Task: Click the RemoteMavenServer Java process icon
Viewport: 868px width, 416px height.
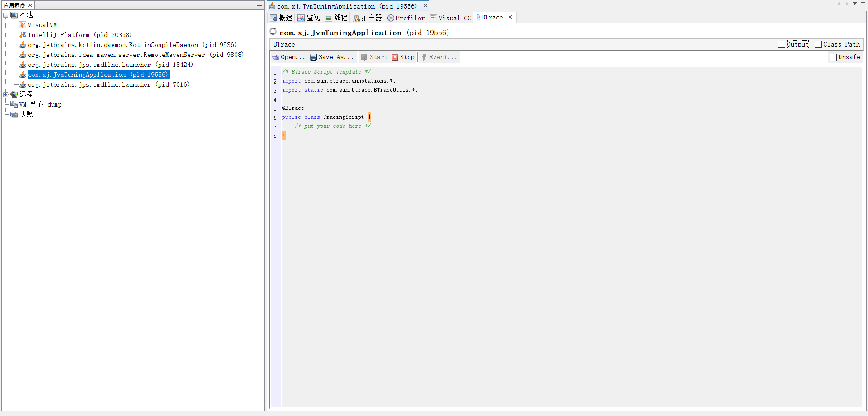Action: tap(23, 55)
